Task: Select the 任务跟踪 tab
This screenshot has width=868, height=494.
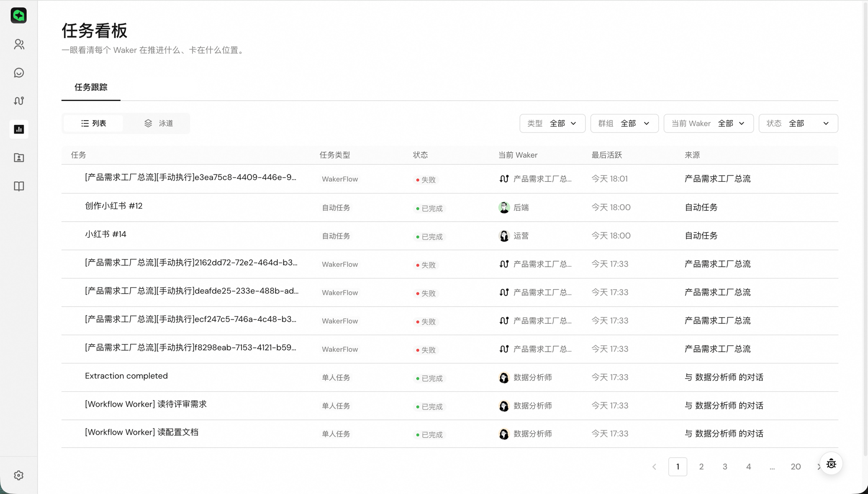Action: coord(91,88)
